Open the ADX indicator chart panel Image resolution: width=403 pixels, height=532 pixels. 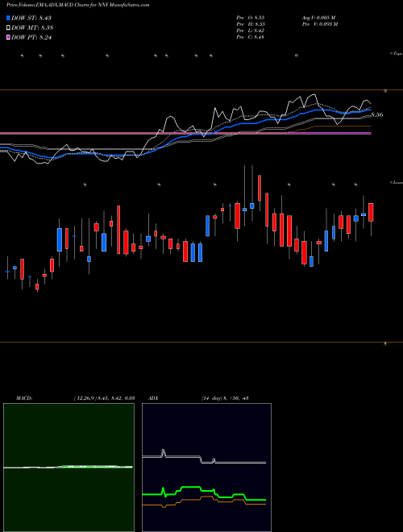(x=206, y=468)
